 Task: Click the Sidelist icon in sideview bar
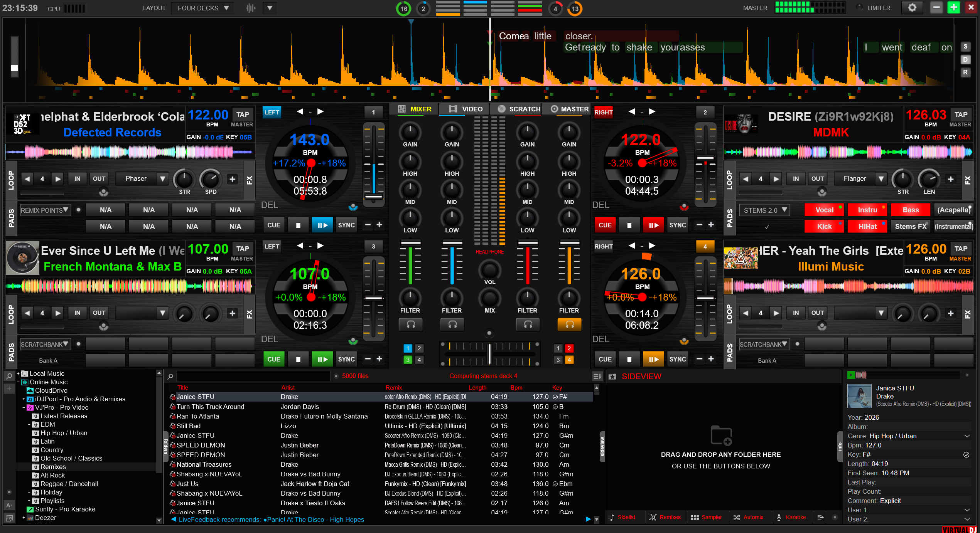point(611,517)
